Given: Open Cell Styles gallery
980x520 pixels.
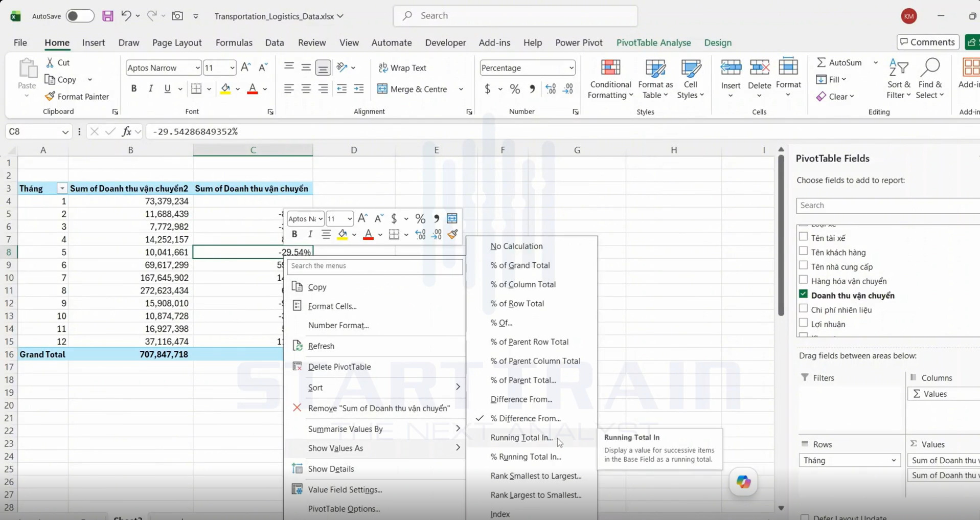Looking at the screenshot, I should (x=690, y=79).
